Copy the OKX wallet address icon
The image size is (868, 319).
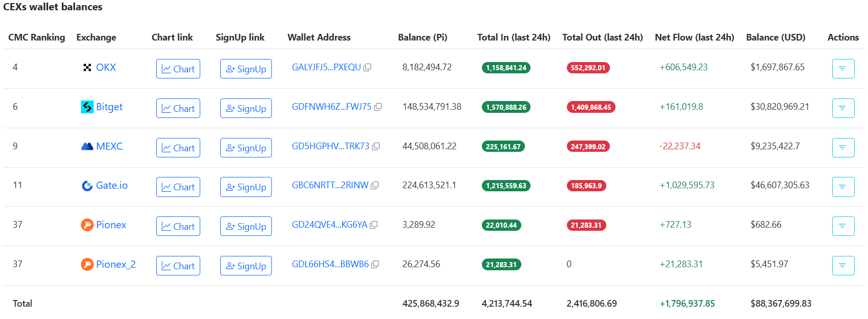367,68
